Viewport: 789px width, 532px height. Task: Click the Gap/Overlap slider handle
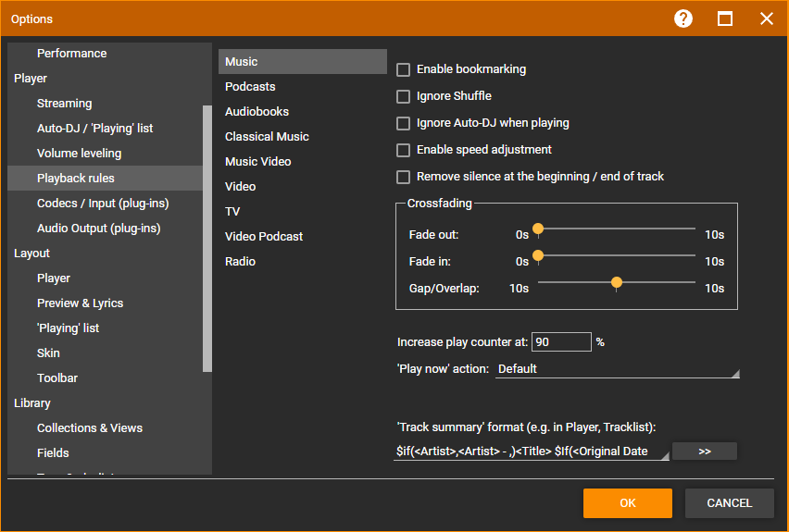(617, 283)
